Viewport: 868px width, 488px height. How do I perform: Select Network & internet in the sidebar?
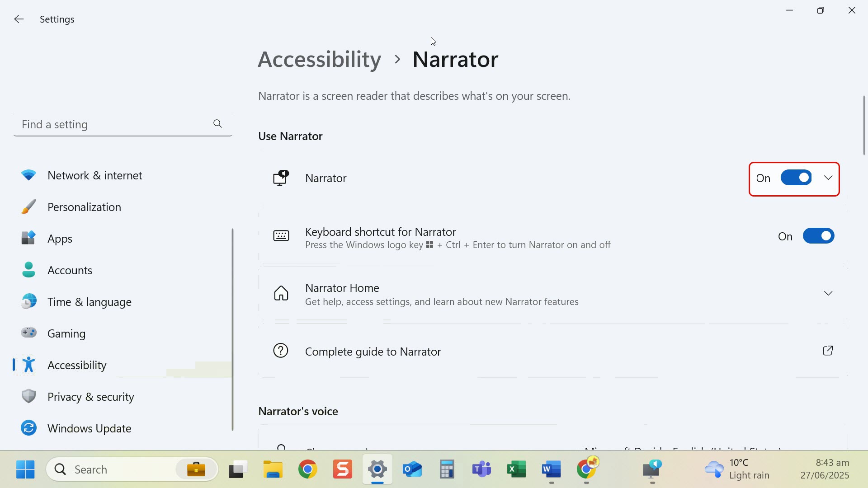click(122, 175)
